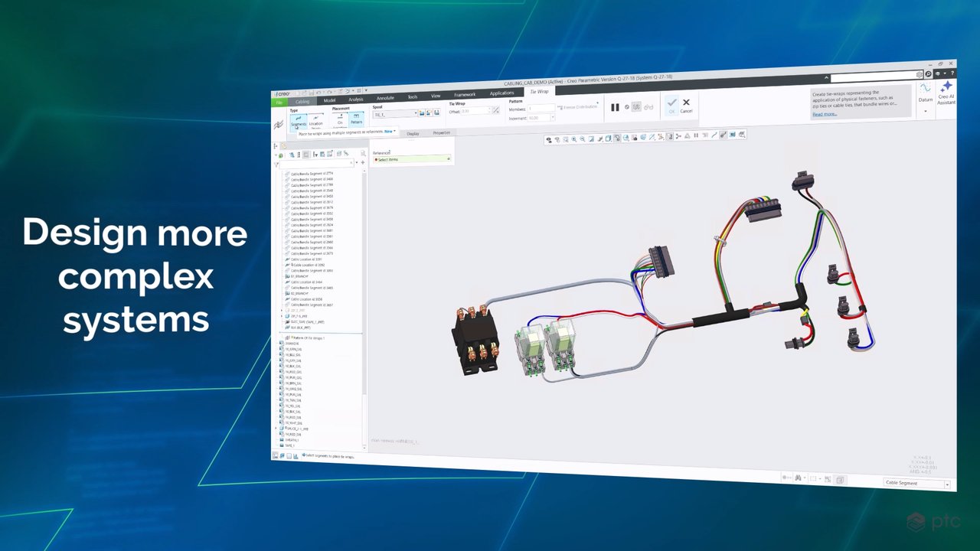Cancel the tie wrap feature
This screenshot has height=551, width=980.
686,105
